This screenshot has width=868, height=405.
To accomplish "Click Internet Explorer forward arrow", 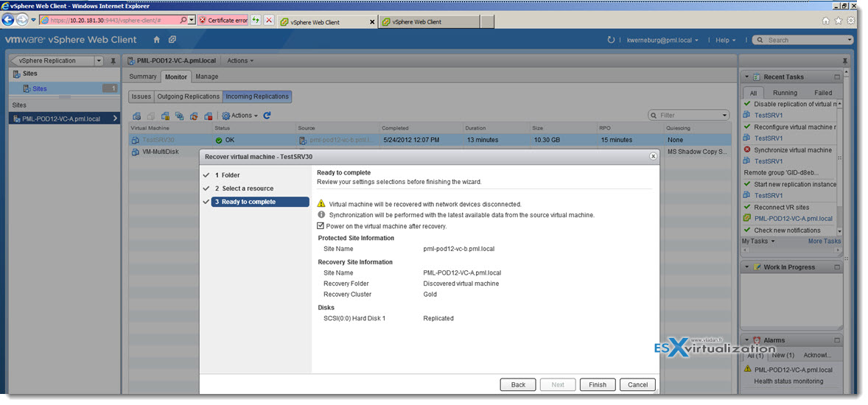I will pos(22,21).
